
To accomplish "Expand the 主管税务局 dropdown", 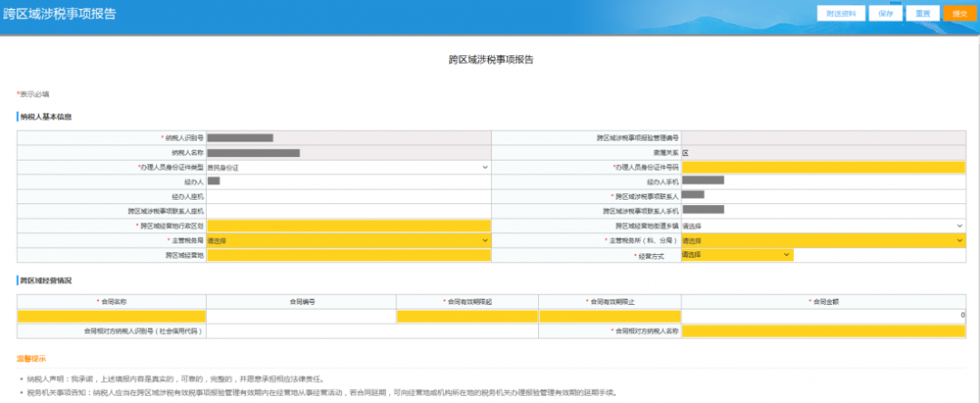I will (348, 241).
